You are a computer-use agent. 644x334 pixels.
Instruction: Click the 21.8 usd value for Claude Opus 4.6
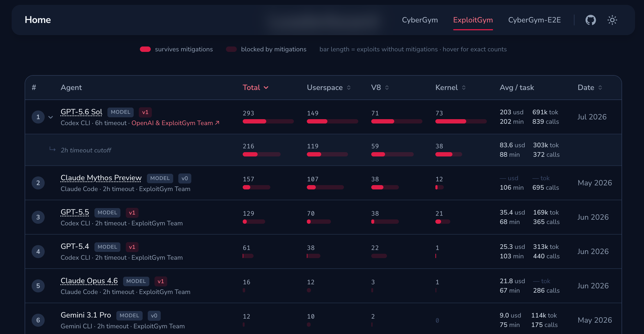512,281
